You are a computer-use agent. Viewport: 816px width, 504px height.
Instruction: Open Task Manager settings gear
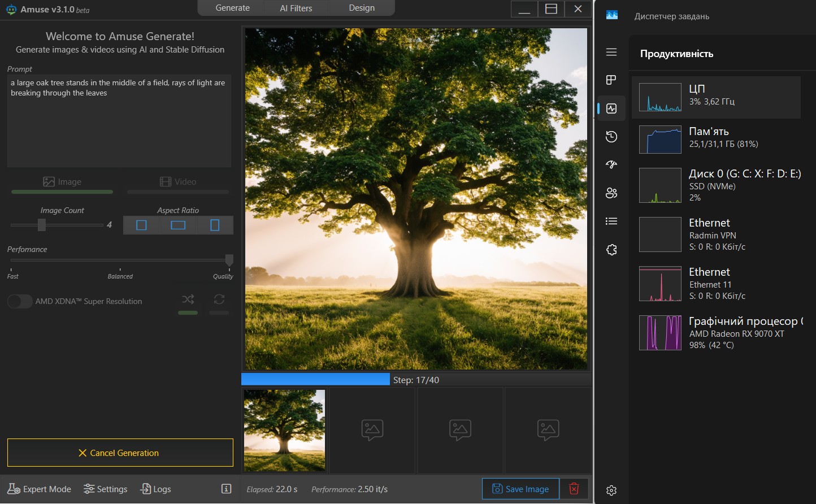[611, 490]
